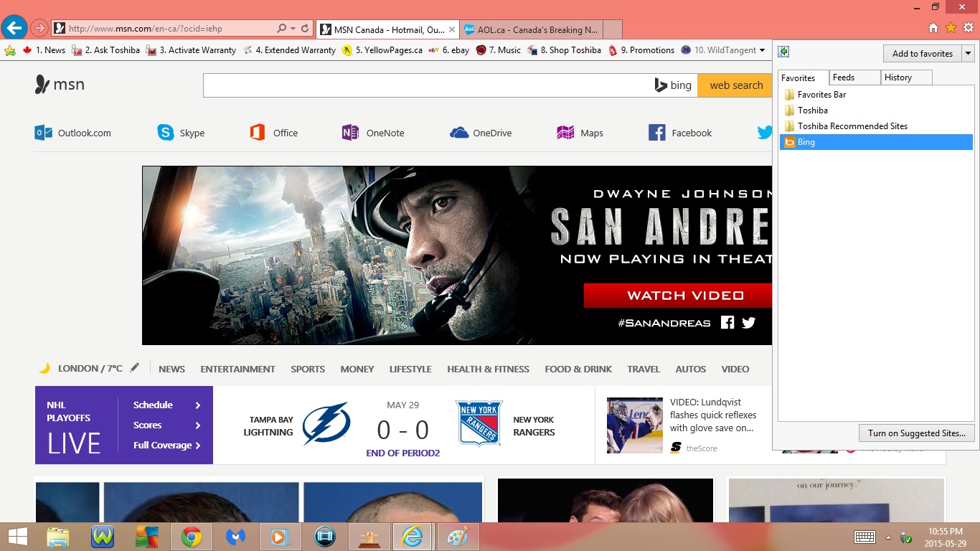Click the pin Favorites Center icon
The image size is (980, 551).
pyautogui.click(x=784, y=52)
